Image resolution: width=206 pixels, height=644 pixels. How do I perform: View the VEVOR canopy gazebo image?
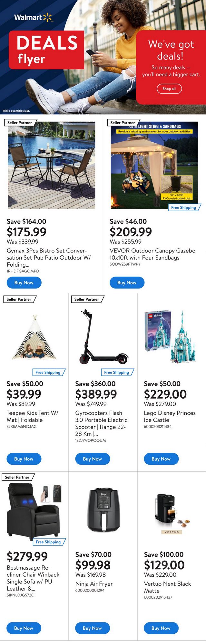[x=154, y=165]
